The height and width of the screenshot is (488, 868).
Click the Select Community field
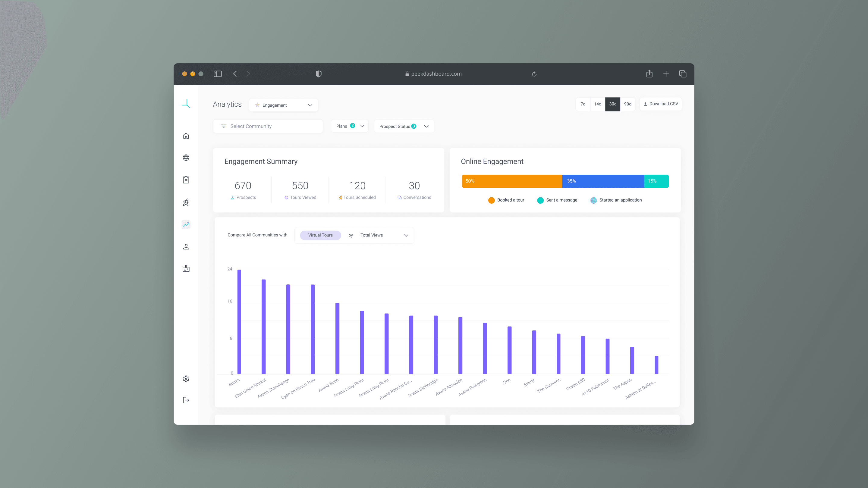point(268,126)
